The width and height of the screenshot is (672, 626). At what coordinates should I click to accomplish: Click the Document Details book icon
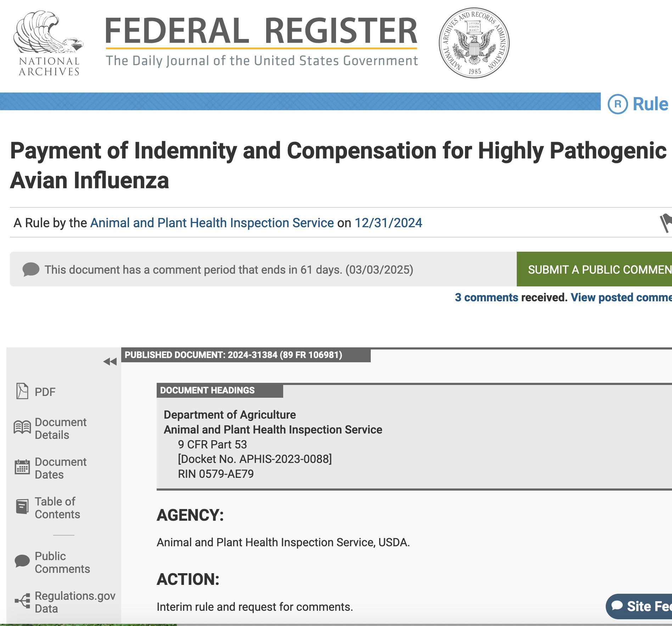click(x=22, y=427)
